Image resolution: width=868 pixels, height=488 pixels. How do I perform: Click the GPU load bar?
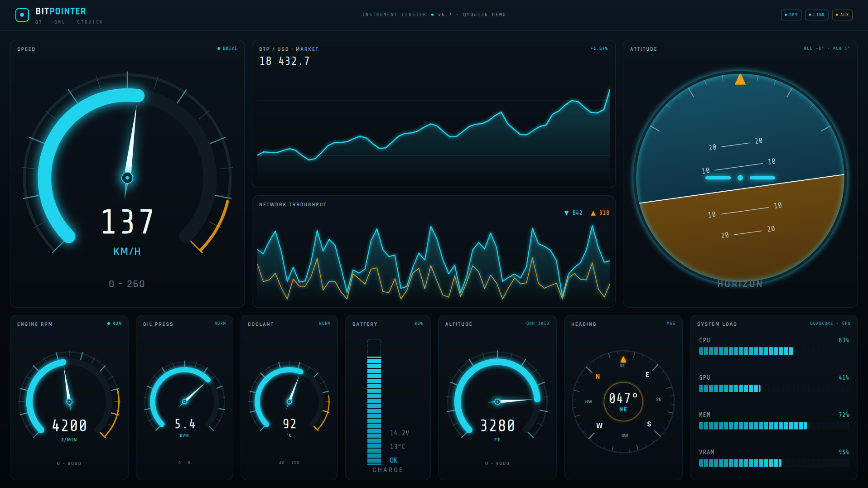[x=773, y=388]
